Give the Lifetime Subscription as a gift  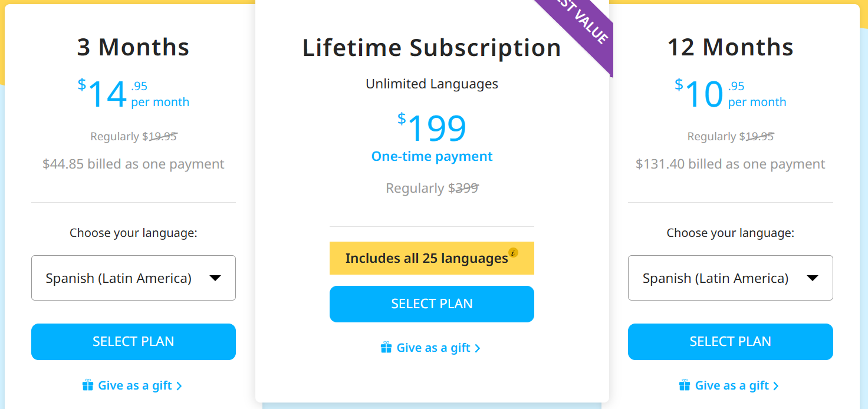[x=433, y=348]
